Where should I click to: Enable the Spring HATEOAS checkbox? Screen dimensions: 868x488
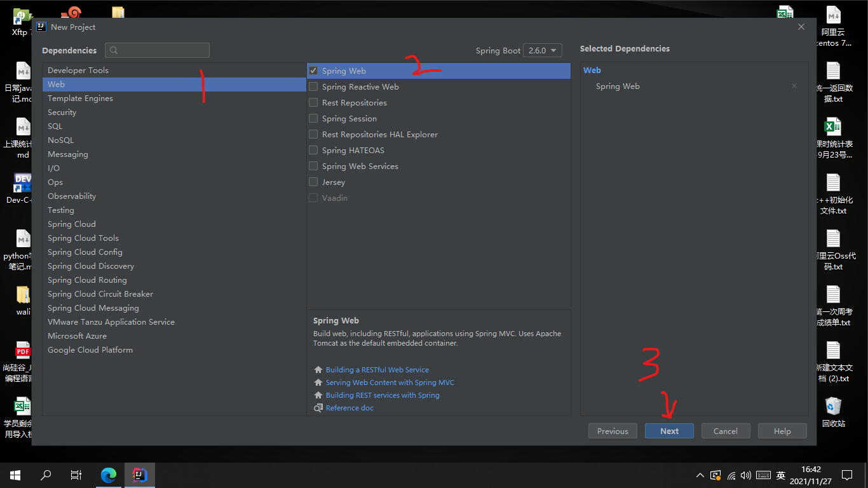(313, 150)
